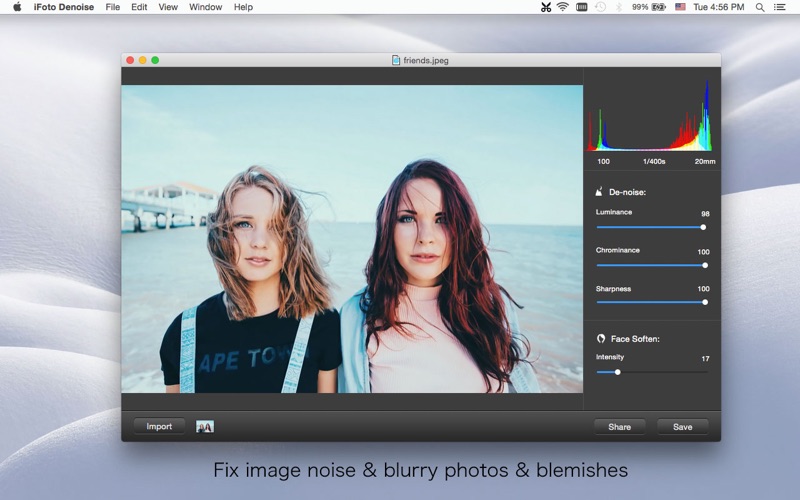Open the Help menu
This screenshot has height=500, width=800.
[x=243, y=7]
